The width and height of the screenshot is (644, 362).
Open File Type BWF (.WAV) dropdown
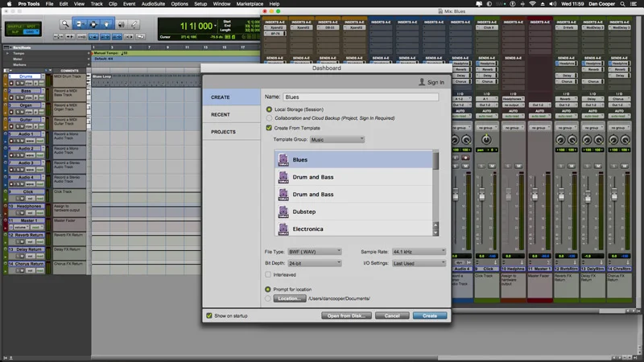[314, 252]
